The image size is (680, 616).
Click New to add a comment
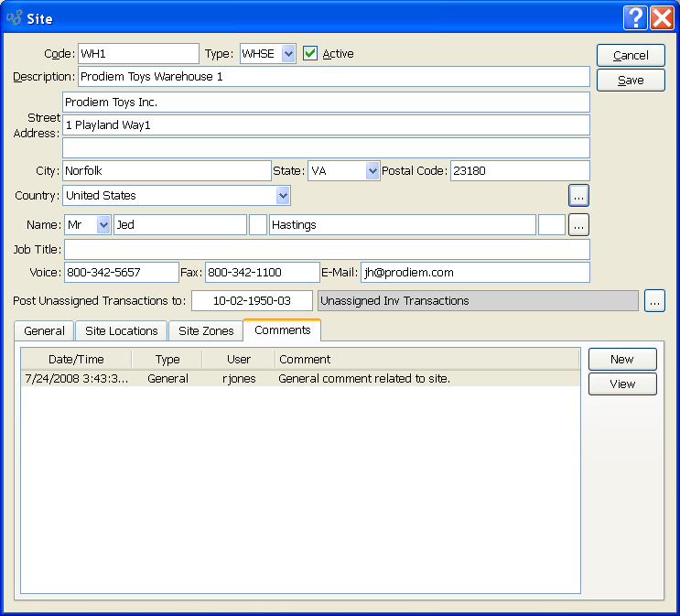click(622, 360)
